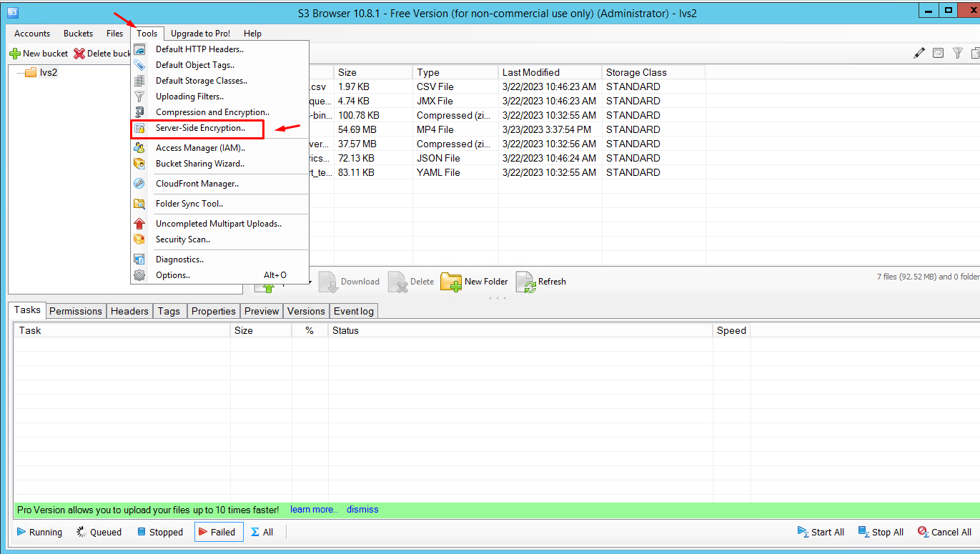980x554 pixels.
Task: Switch to the Versions tab
Action: coord(306,311)
